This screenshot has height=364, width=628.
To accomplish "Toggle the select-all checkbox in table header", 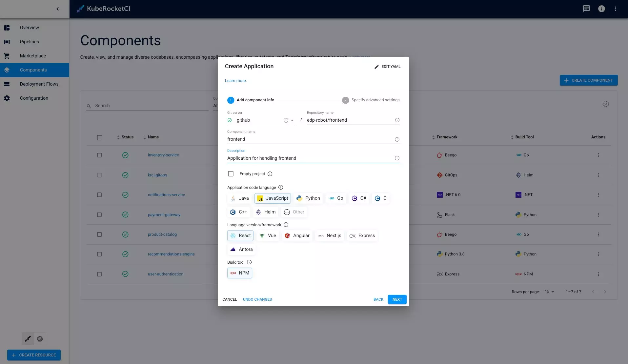I will [100, 138].
